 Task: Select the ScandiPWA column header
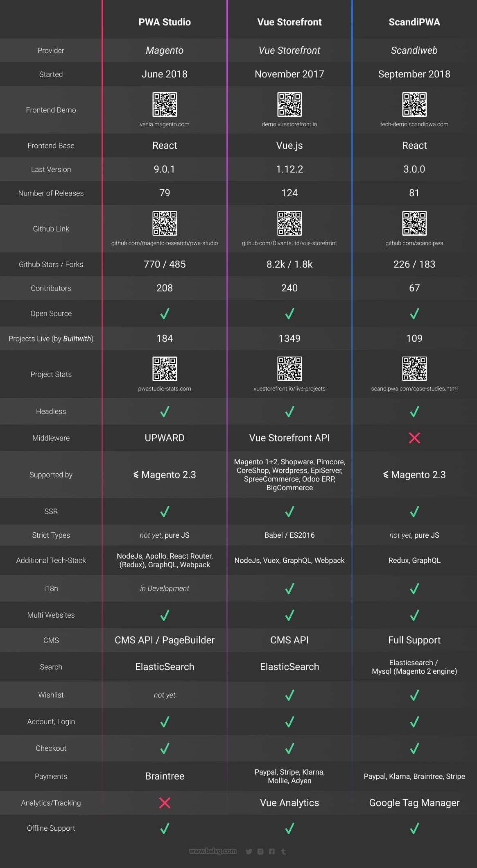[x=414, y=22]
